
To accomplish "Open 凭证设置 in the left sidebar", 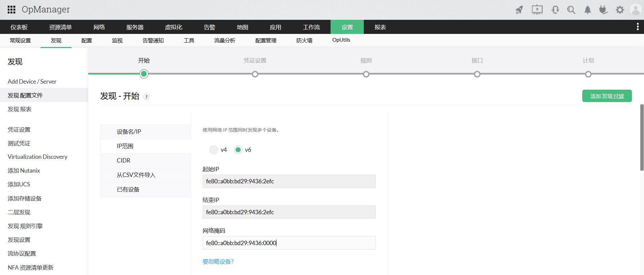I will point(19,130).
